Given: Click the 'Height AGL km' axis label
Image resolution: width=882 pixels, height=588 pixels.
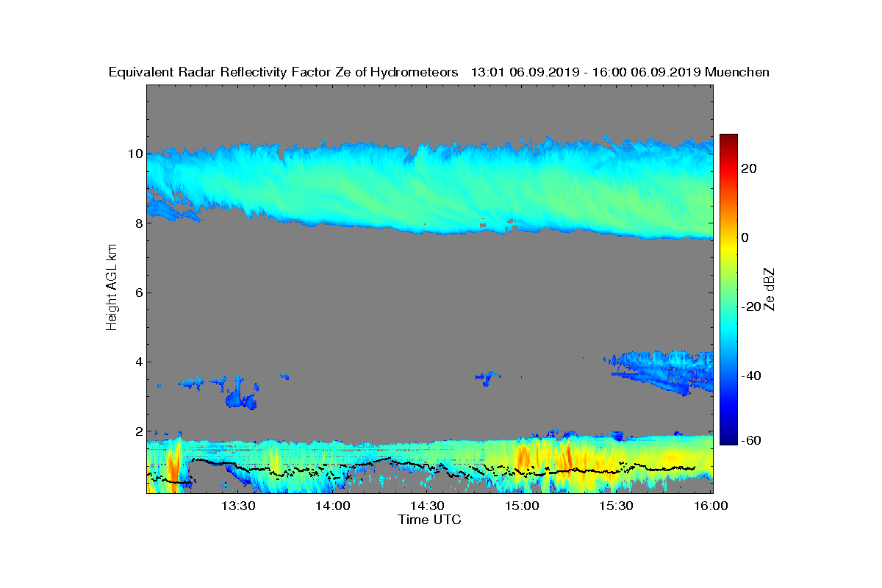Looking at the screenshot, I should click(x=112, y=288).
